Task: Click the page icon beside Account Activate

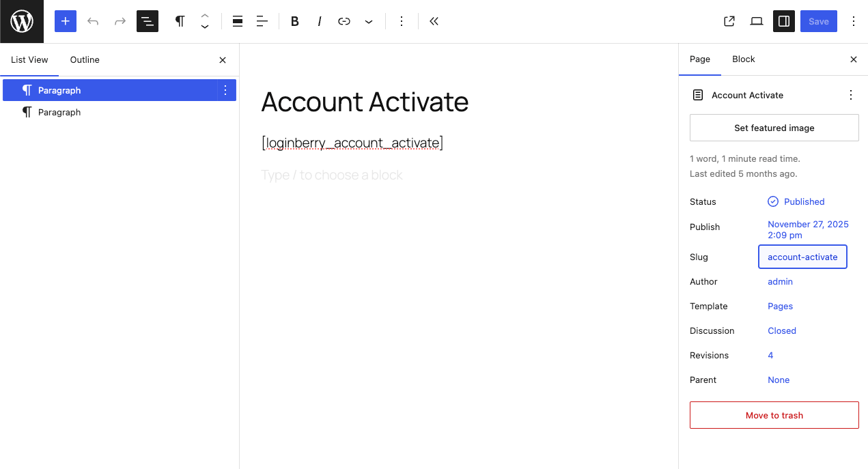Action: 698,95
